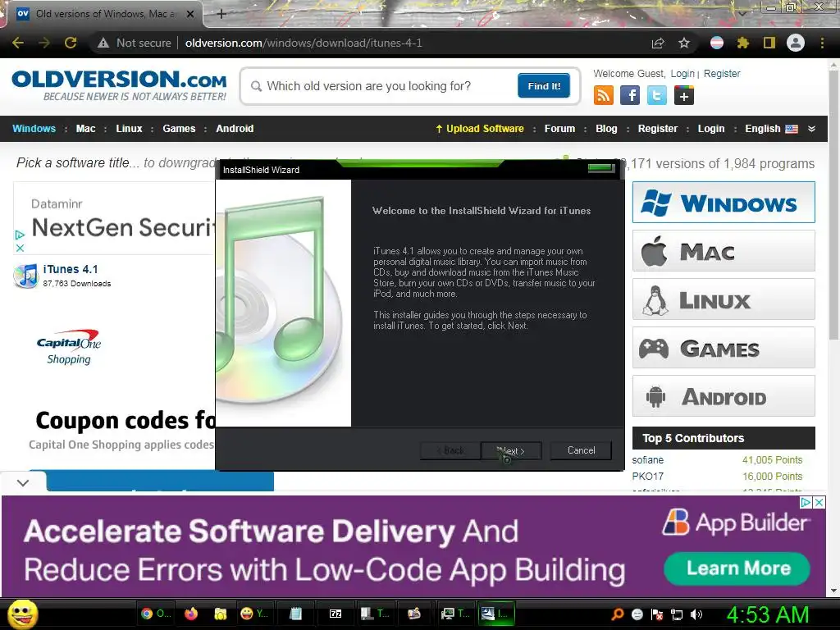Select Android in the navigation bar
The width and height of the screenshot is (840, 630).
[x=235, y=129]
